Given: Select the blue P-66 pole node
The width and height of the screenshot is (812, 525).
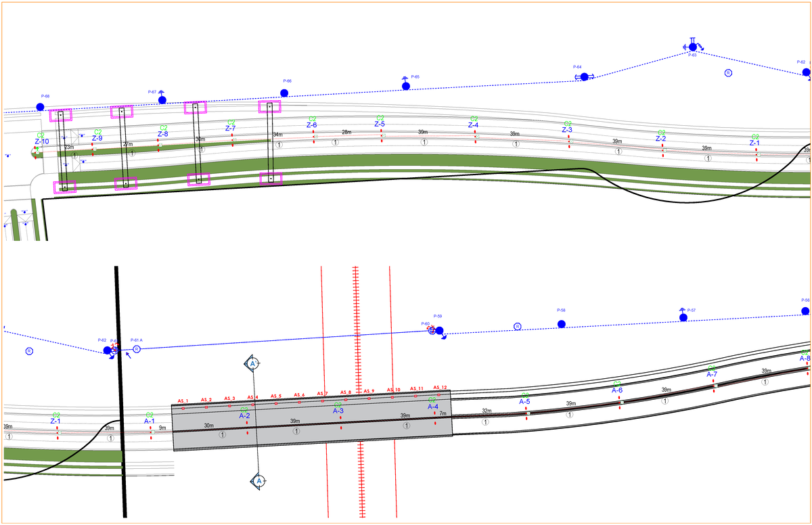Looking at the screenshot, I should coord(285,93).
